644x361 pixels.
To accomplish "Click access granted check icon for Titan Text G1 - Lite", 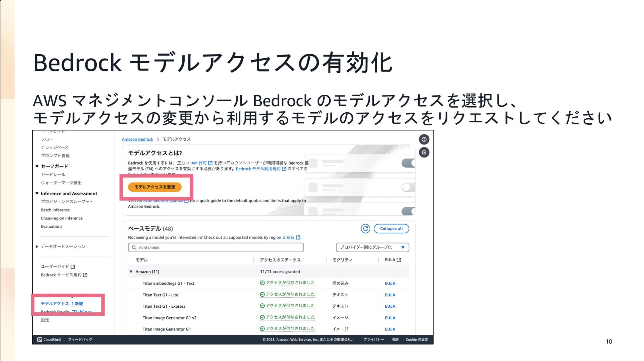I will coord(262,294).
